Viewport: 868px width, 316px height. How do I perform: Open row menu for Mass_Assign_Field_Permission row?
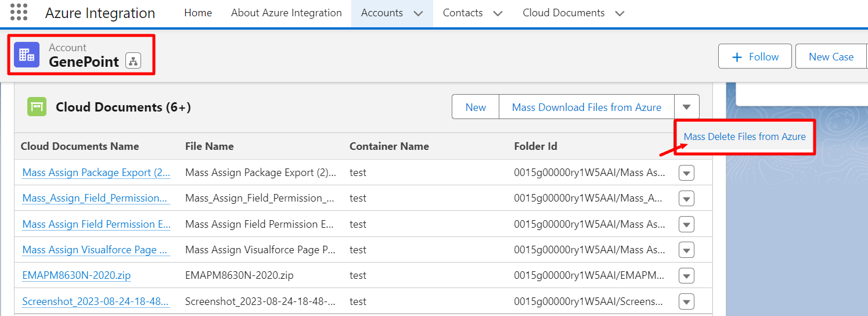coord(686,199)
